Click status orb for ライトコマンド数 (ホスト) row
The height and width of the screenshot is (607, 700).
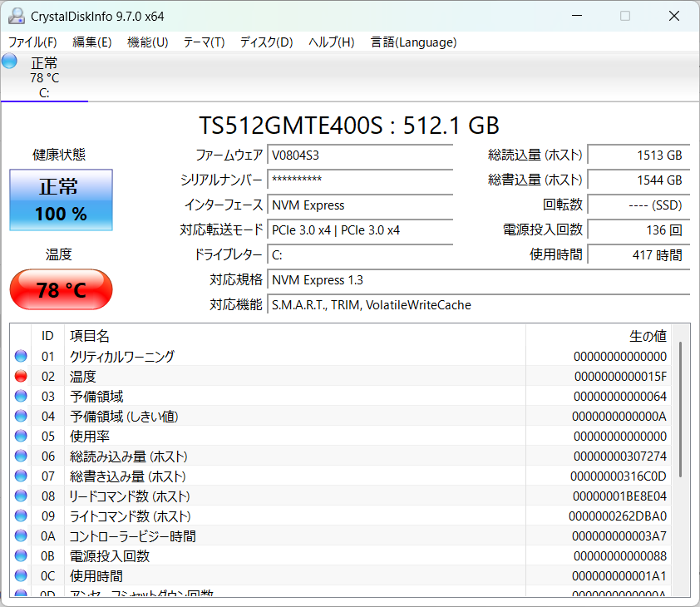pos(21,516)
